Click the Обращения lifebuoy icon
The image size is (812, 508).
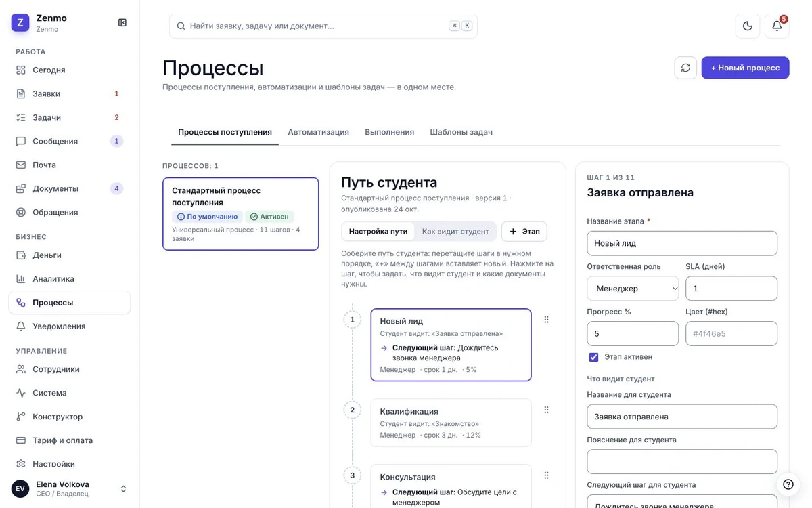[x=21, y=213]
